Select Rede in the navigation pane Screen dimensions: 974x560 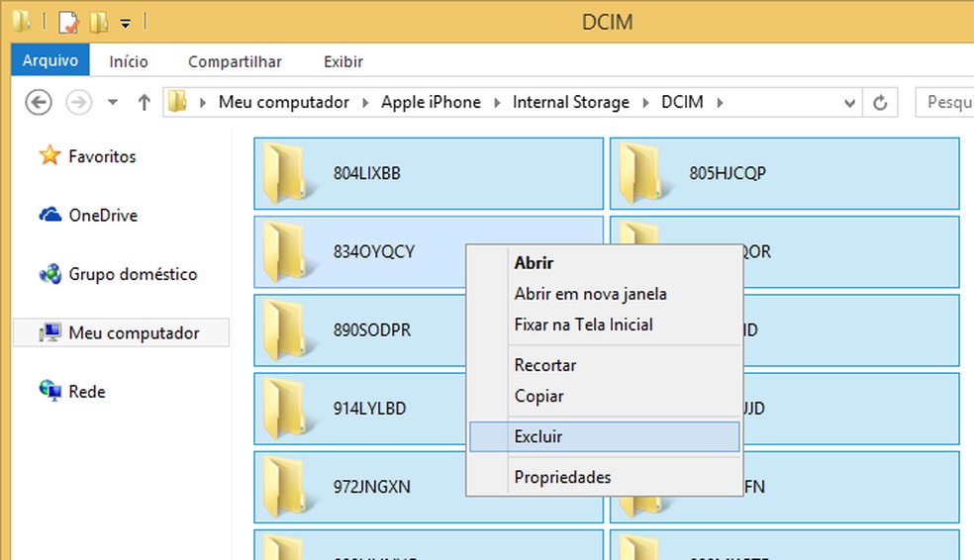[x=86, y=392]
